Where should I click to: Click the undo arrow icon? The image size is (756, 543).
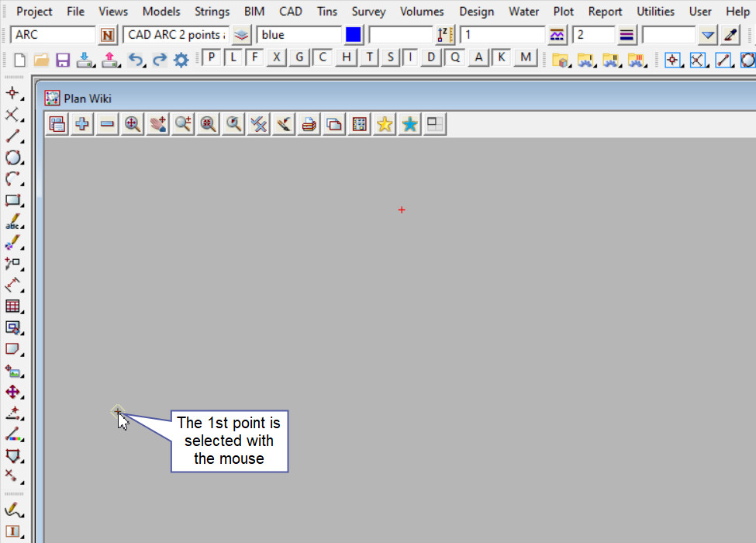coord(136,60)
